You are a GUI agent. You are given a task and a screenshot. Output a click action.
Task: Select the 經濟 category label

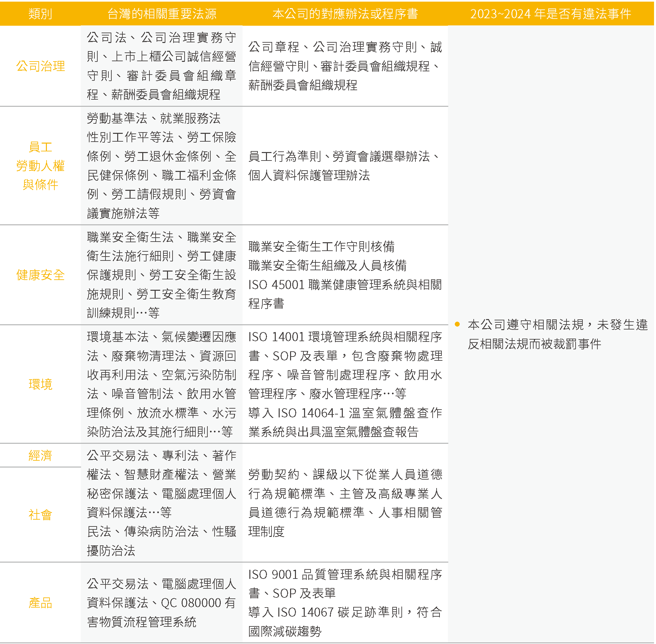(x=40, y=455)
